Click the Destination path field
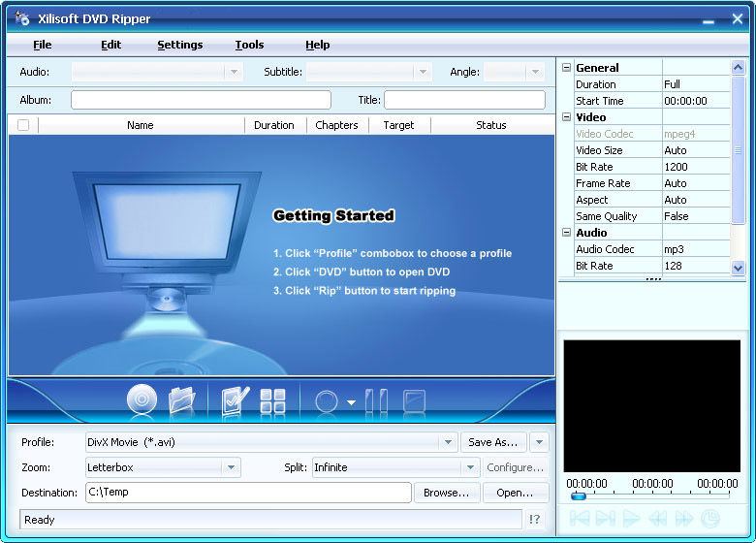This screenshot has height=543, width=756. (248, 493)
